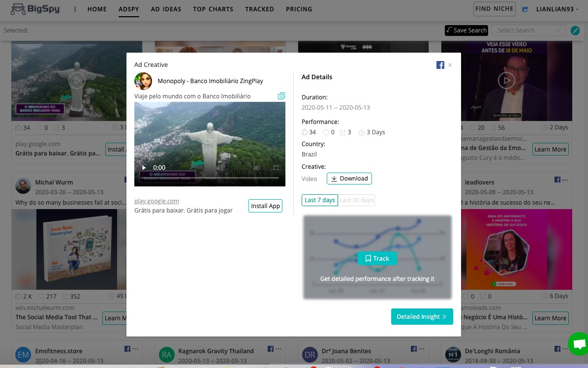
Task: Open Michal Wurm advertiser name
Action: click(54, 183)
